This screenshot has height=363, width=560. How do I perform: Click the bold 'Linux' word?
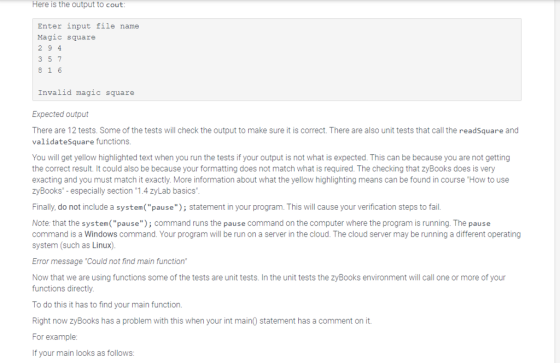pyautogui.click(x=102, y=245)
